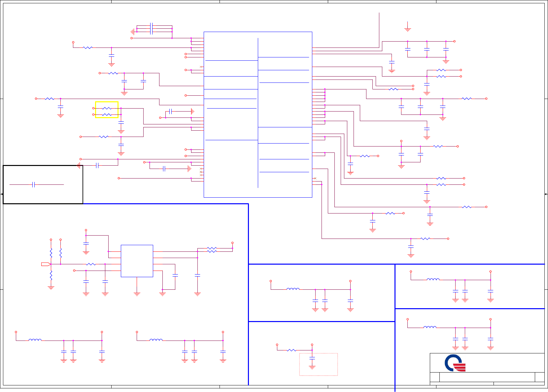Viewport: 548px width, 392px height.
Task: Select the stacked parallel capacitors above the main IC
Action: pyautogui.click(x=151, y=29)
